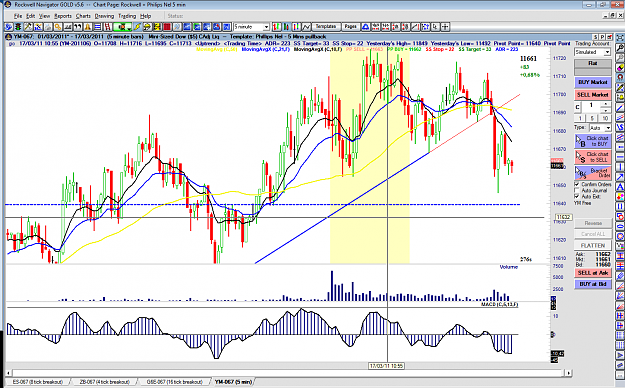Toggle the Auto Exit checkbox

[x=577, y=197]
